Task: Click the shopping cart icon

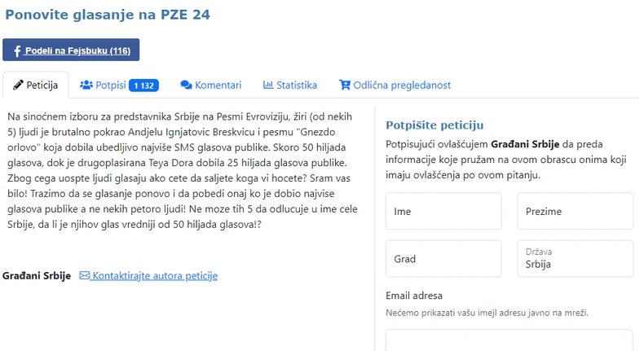Action: (344, 85)
